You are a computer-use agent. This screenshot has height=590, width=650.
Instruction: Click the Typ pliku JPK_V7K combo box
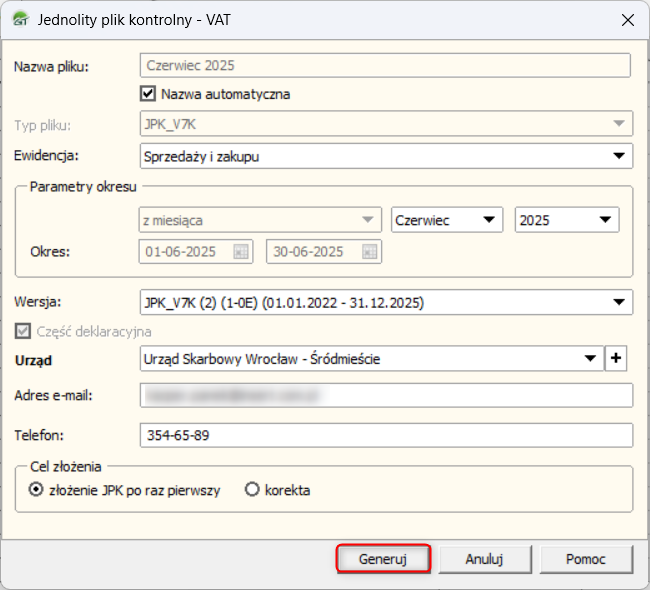[386, 124]
